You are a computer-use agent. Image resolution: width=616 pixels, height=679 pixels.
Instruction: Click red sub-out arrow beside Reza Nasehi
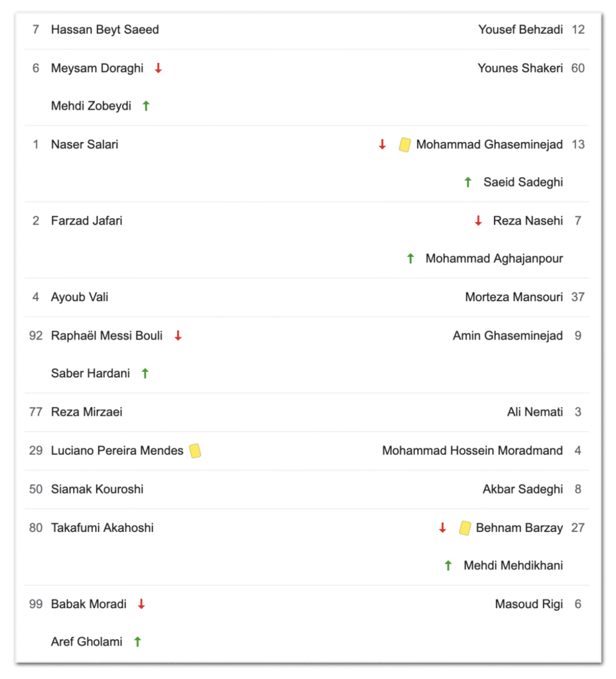[x=478, y=221]
